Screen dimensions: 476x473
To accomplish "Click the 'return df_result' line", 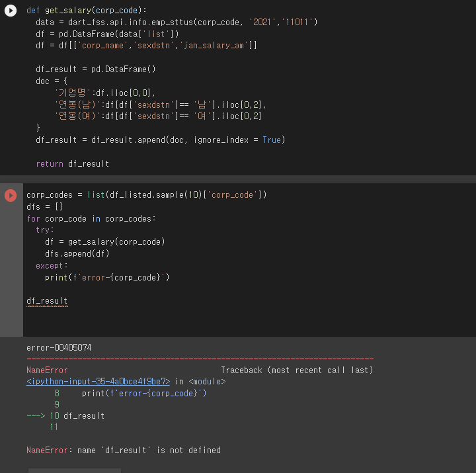I will (72, 164).
